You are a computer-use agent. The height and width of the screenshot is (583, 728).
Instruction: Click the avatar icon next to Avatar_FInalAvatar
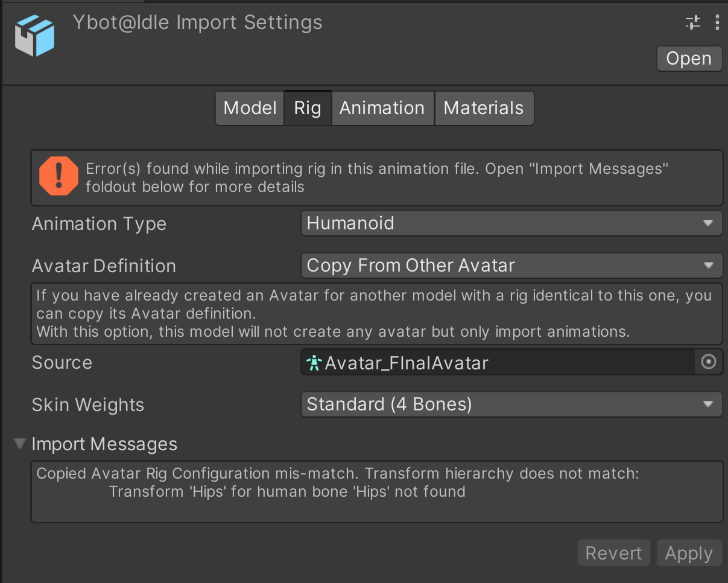tap(314, 362)
